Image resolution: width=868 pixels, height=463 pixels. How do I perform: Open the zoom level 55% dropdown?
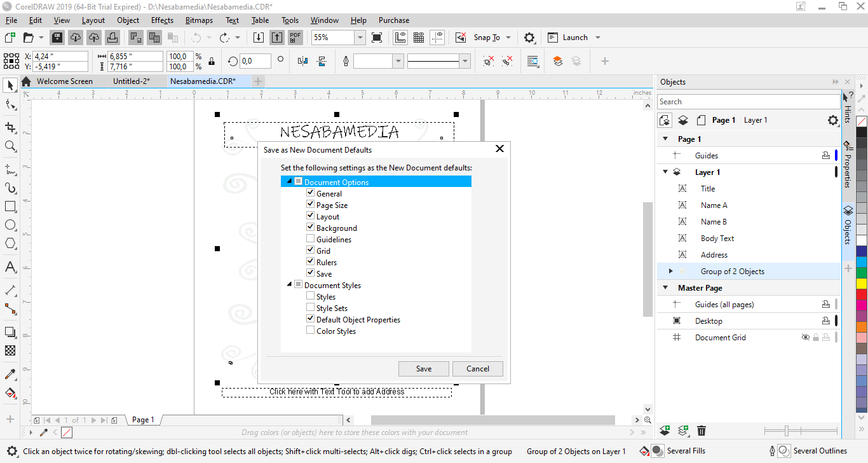(360, 38)
